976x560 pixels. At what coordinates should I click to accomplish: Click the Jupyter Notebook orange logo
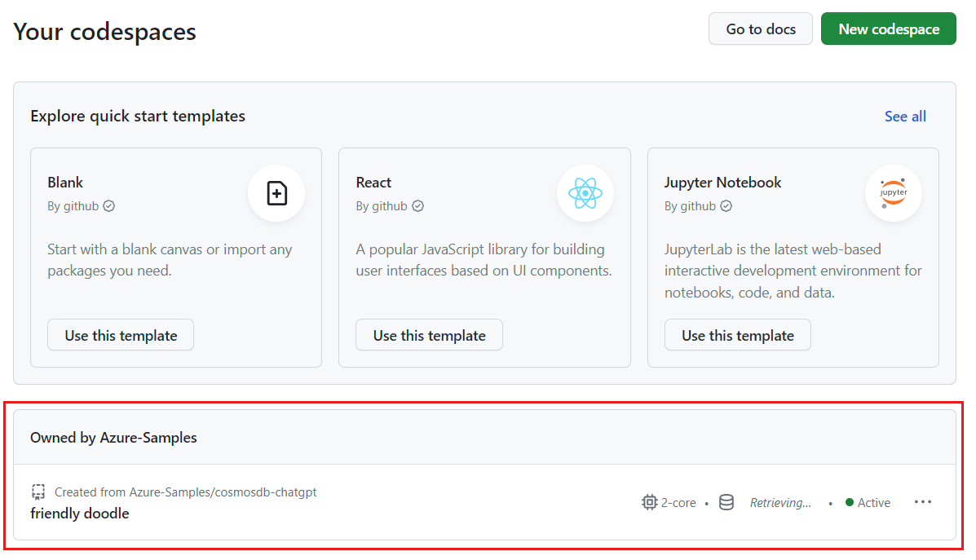pos(894,193)
